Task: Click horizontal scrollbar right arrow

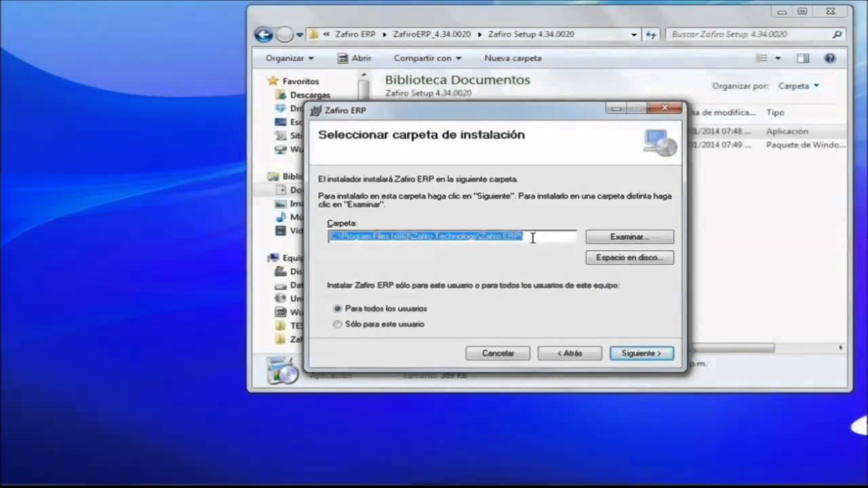Action: pyautogui.click(x=840, y=348)
